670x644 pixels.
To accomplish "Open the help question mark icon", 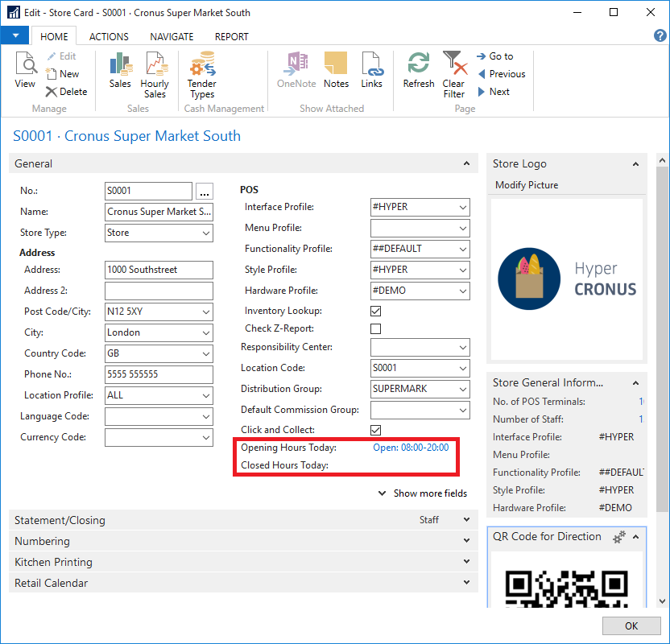I will [660, 35].
